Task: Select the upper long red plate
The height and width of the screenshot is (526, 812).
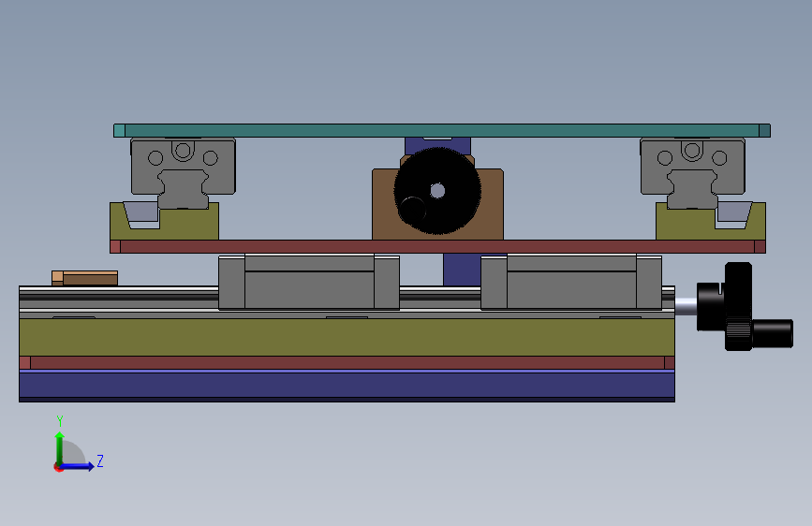Action: pyautogui.click(x=437, y=246)
